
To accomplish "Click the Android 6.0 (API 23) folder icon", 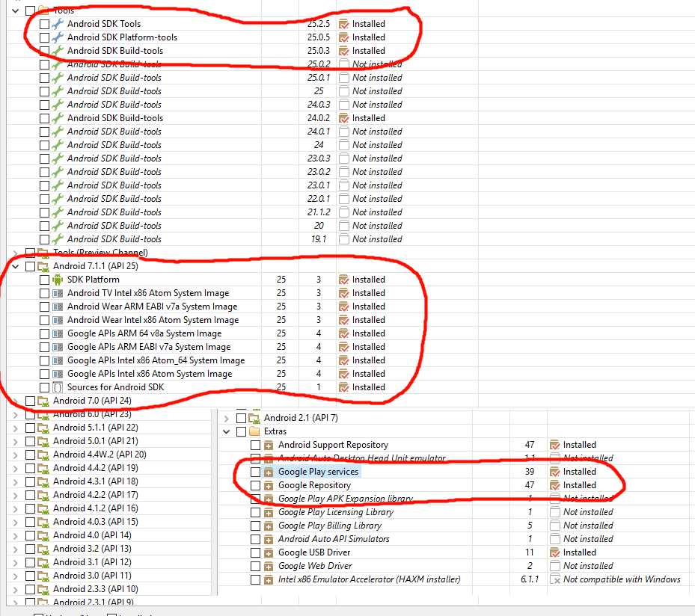I will pyautogui.click(x=43, y=415).
